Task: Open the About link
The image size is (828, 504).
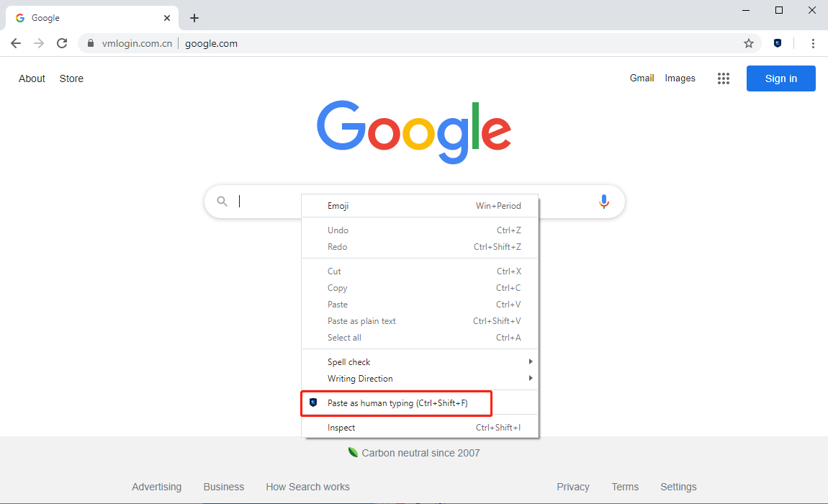Action: tap(32, 78)
